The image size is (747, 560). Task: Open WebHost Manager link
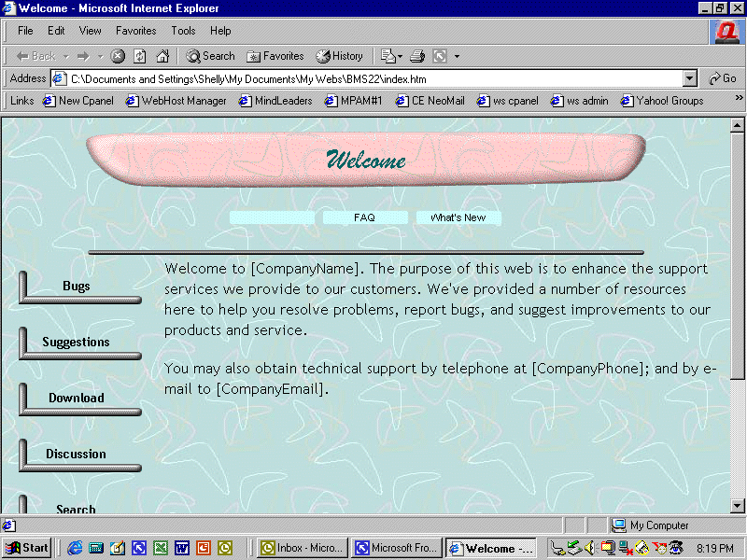point(176,101)
